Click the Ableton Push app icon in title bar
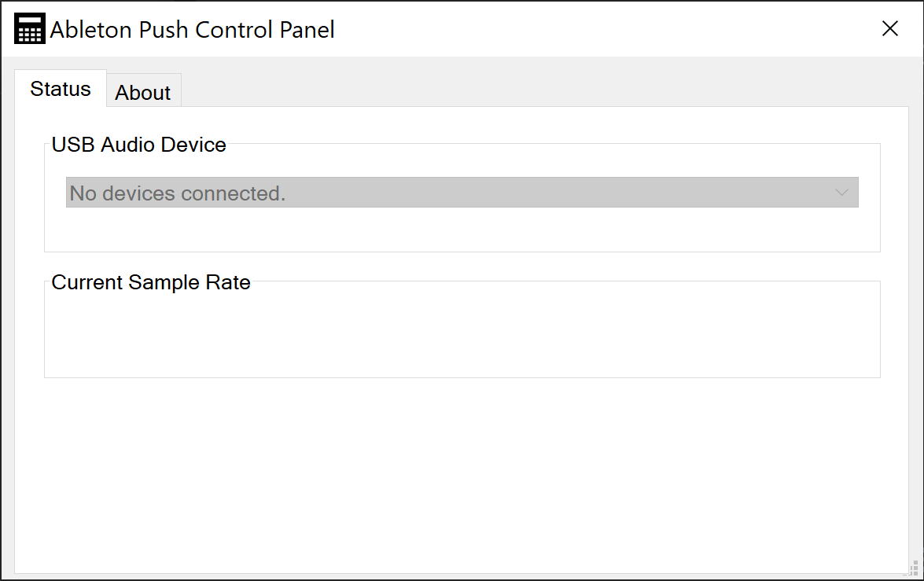This screenshot has height=581, width=924. (30, 30)
